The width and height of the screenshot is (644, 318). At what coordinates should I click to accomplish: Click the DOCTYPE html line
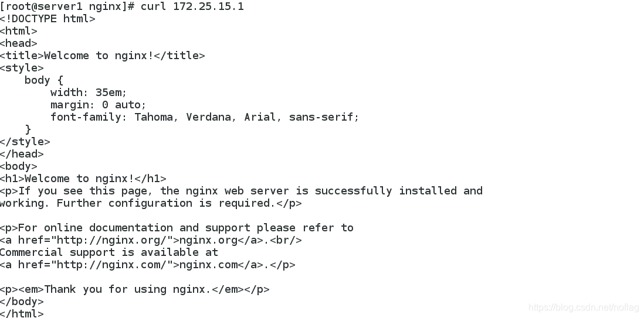click(48, 19)
